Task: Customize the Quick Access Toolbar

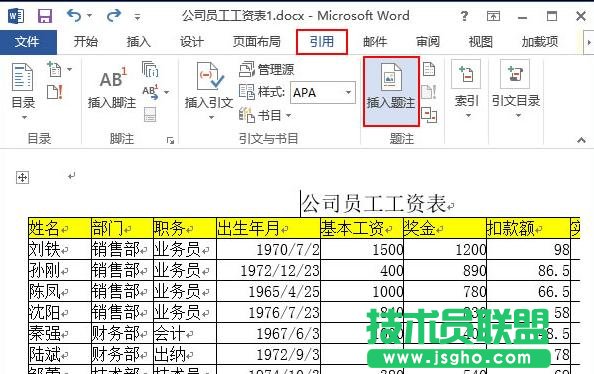Action: (137, 17)
